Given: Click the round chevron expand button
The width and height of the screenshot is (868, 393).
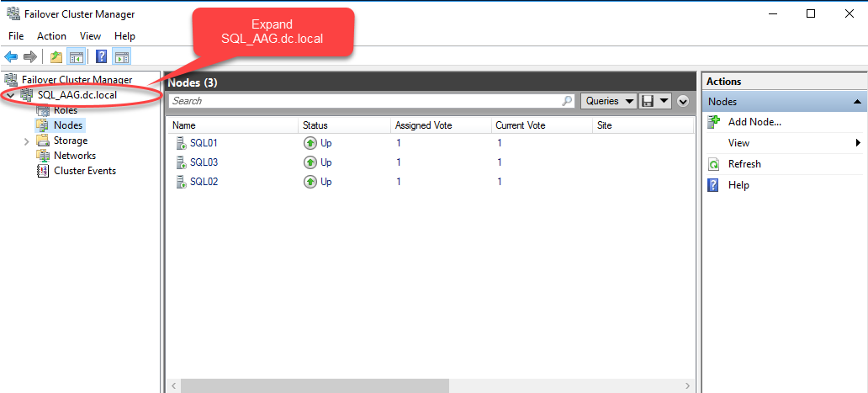Looking at the screenshot, I should tap(683, 101).
